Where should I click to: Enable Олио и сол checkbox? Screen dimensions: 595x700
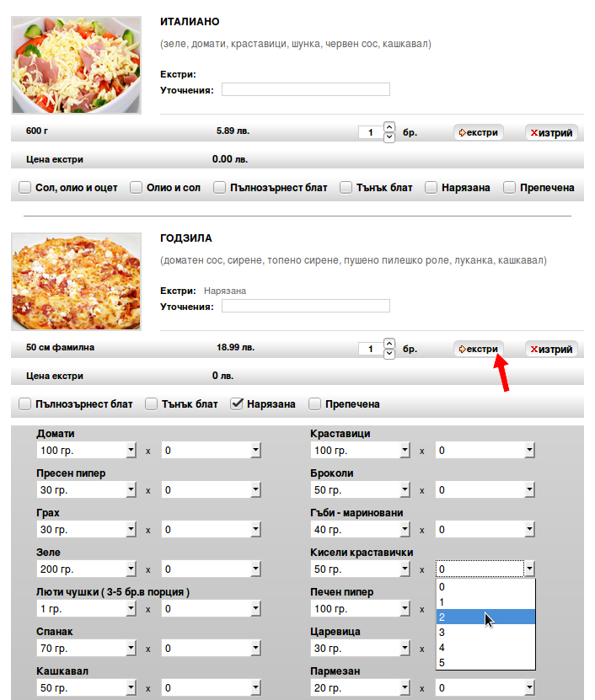[136, 188]
